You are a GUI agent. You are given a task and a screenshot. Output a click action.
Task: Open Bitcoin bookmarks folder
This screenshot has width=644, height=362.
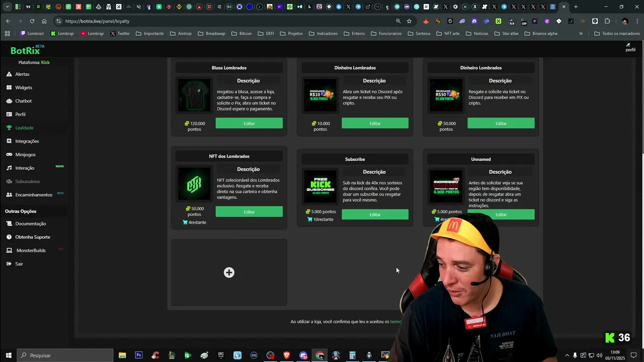click(x=241, y=34)
